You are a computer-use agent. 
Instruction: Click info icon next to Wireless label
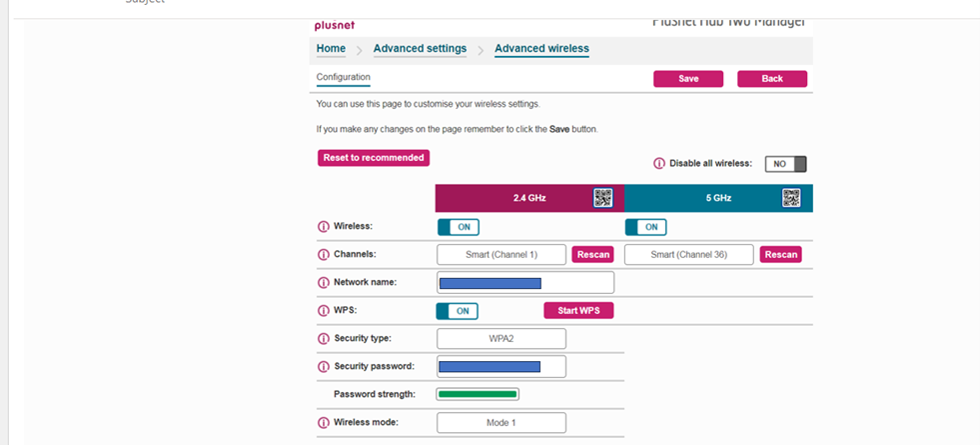coord(324,227)
